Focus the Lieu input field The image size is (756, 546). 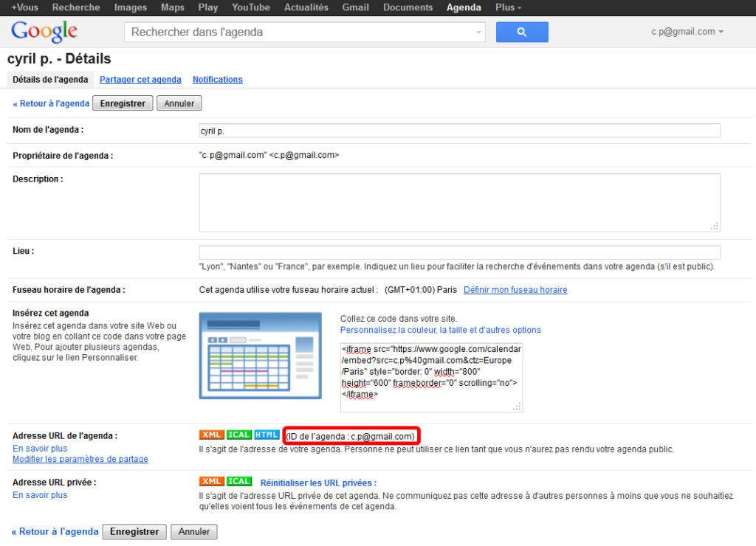pyautogui.click(x=459, y=252)
